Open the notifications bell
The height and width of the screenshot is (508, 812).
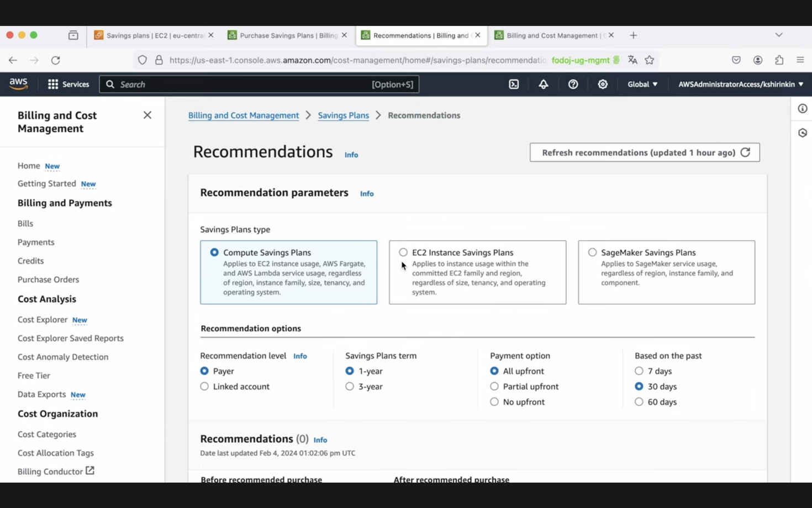click(544, 84)
